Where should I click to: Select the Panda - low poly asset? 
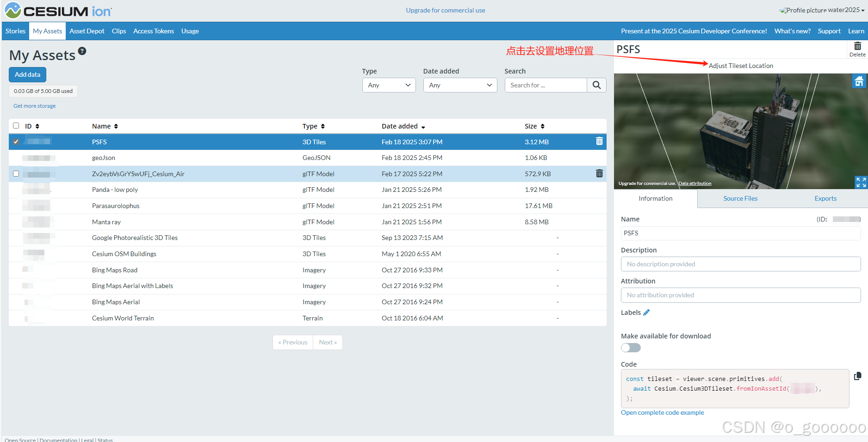(x=307, y=190)
